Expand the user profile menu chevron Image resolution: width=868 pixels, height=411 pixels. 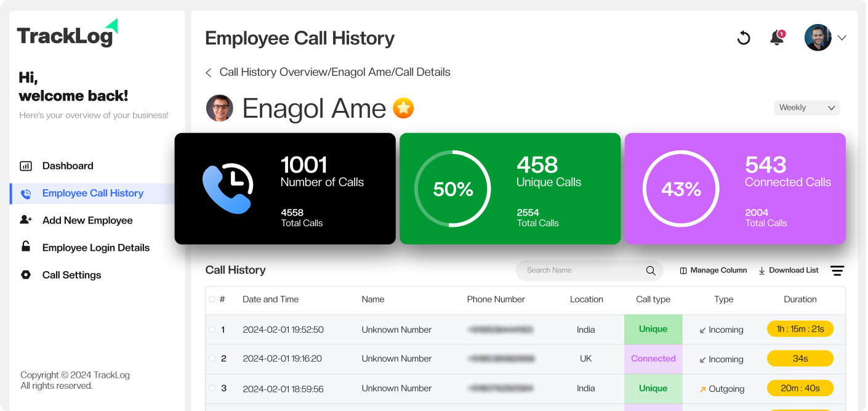pyautogui.click(x=842, y=38)
